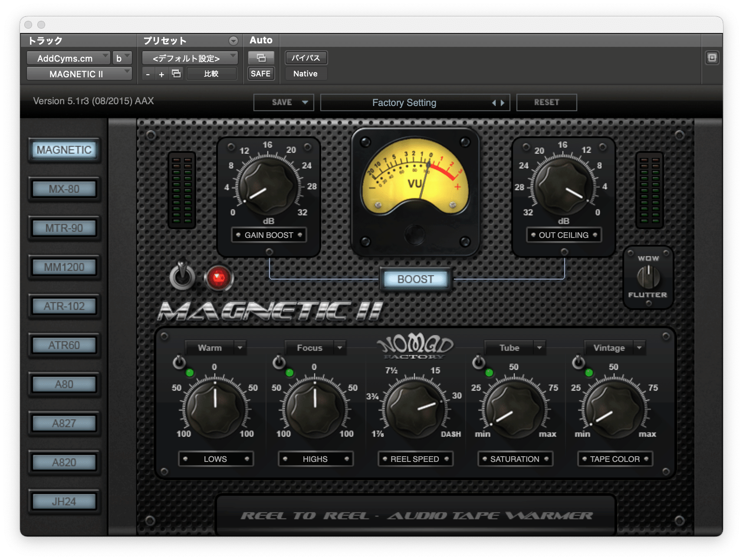Open the デフォルト設定 preset list

[x=190, y=58]
